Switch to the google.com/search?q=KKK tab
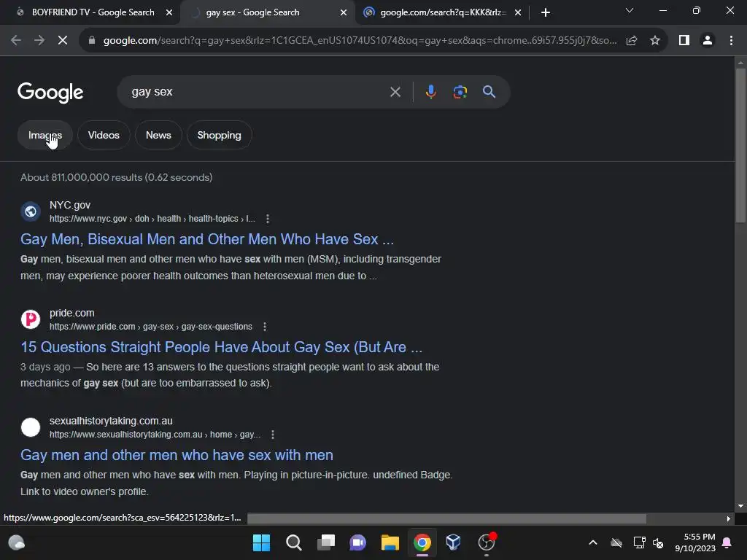747x560 pixels. point(443,12)
